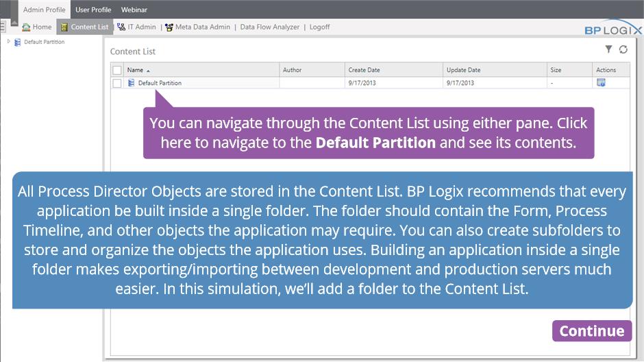This screenshot has height=362, width=644.
Task: Check the Default Partition row checkbox
Action: [117, 83]
